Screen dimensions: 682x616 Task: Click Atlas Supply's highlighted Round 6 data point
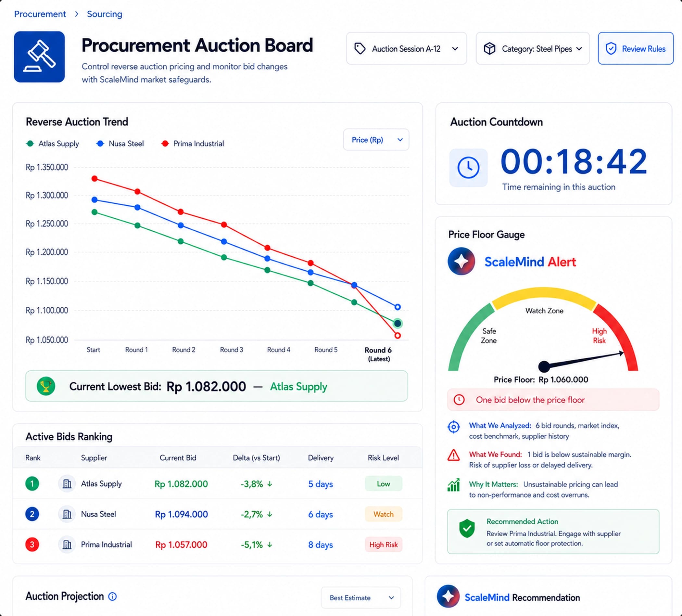398,323
